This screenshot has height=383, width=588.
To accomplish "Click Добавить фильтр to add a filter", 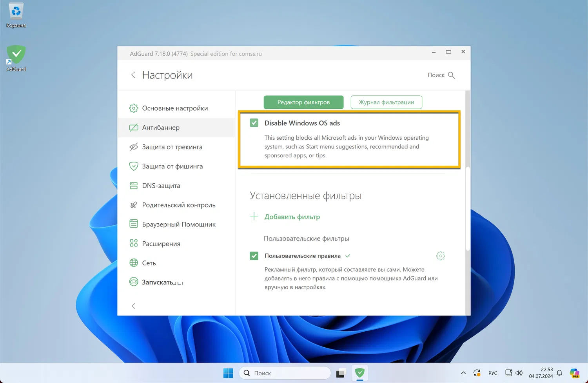I will [292, 217].
